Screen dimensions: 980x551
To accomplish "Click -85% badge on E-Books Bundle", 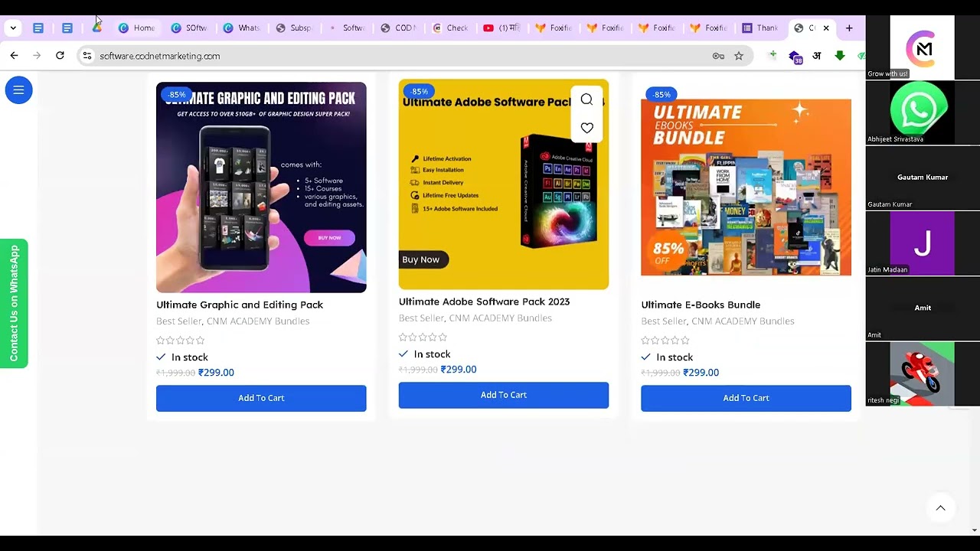I will click(662, 94).
